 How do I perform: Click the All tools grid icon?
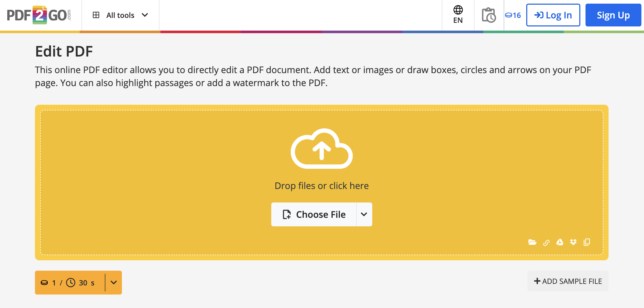[x=96, y=15]
